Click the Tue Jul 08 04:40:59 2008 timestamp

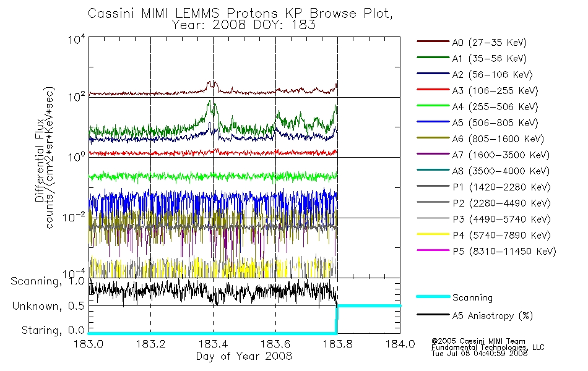click(x=479, y=354)
